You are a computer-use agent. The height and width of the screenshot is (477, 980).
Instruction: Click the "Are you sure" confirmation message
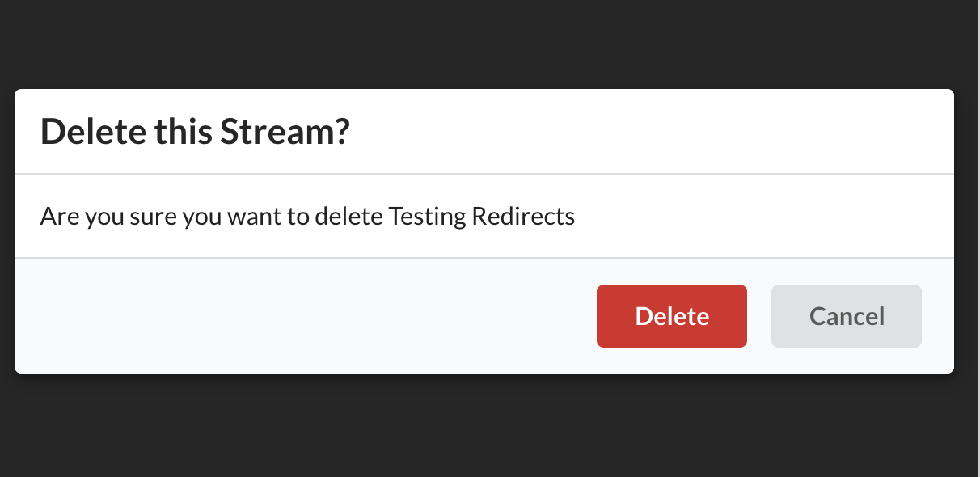pos(307,217)
